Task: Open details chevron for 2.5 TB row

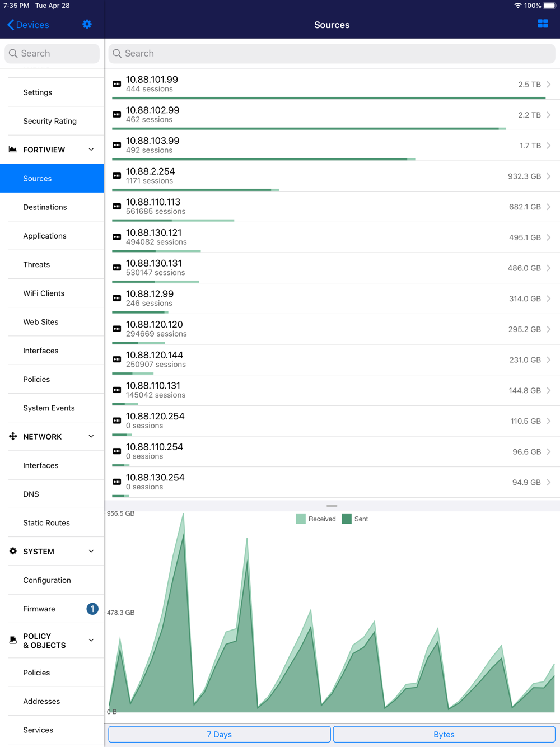Action: [x=549, y=84]
